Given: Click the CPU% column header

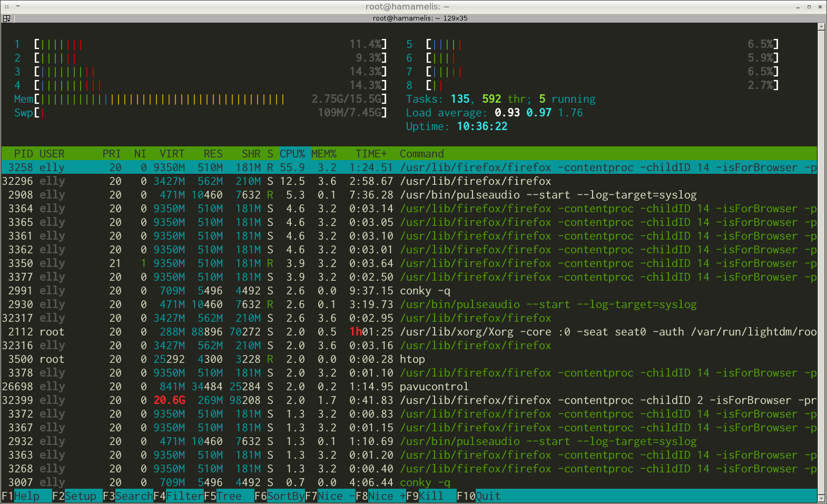Looking at the screenshot, I should coord(292,154).
